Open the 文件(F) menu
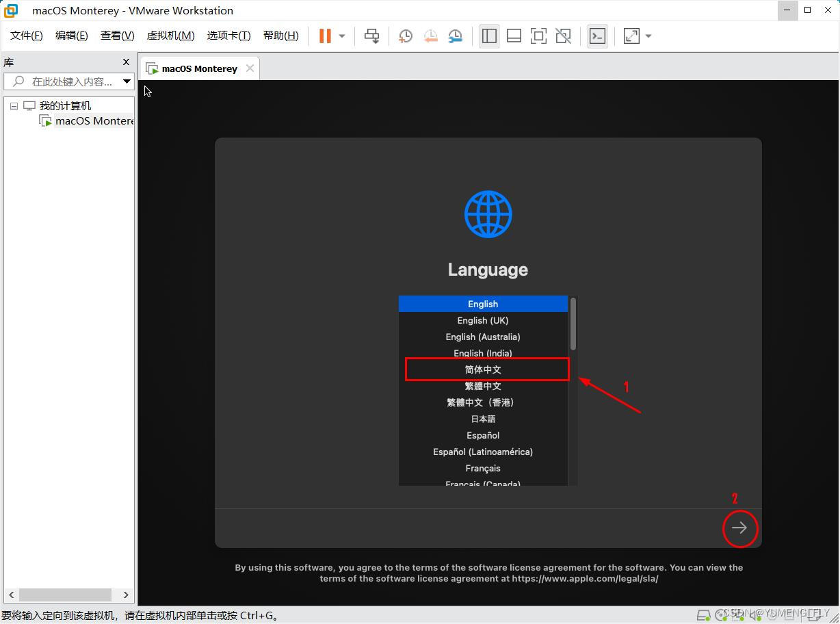This screenshot has height=624, width=840. [27, 36]
